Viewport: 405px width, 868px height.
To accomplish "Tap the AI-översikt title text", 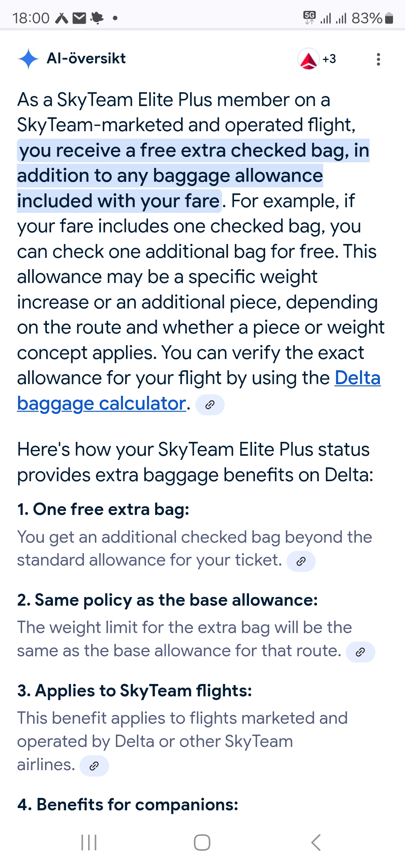I will click(86, 58).
